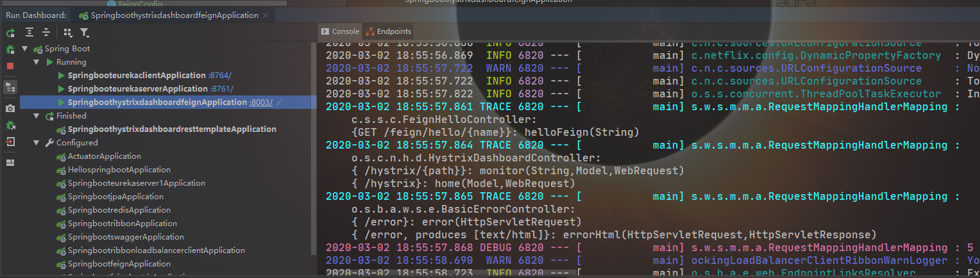Screen dimensions: 980x278
Task: Click the Run Dashboard label
Action: (36, 15)
